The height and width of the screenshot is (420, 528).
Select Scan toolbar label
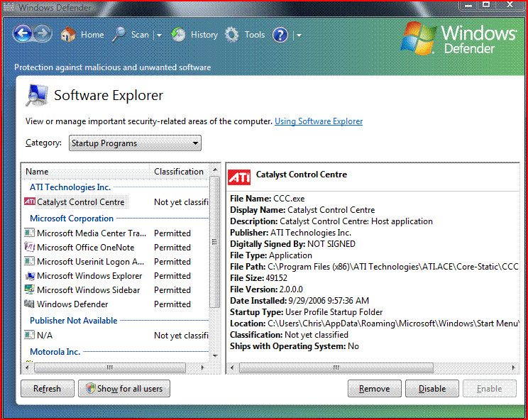pos(140,35)
